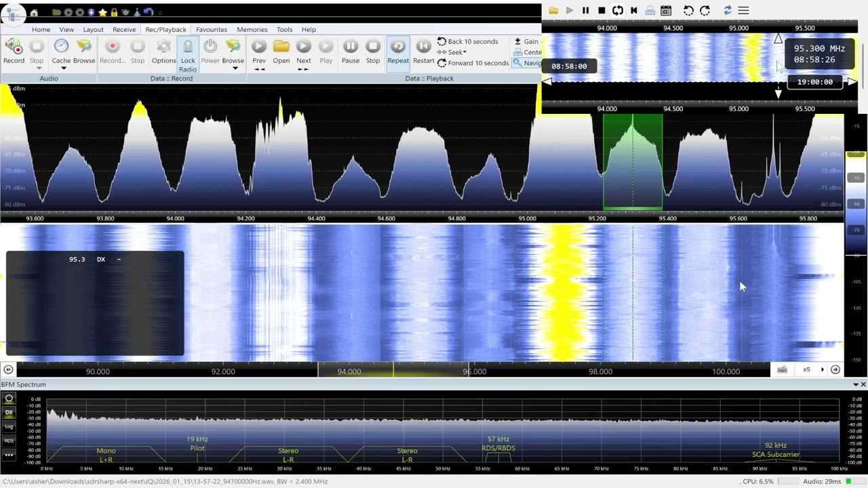Screen dimensions: 868x488
Task: Switch to the Layout tab
Action: click(94, 30)
